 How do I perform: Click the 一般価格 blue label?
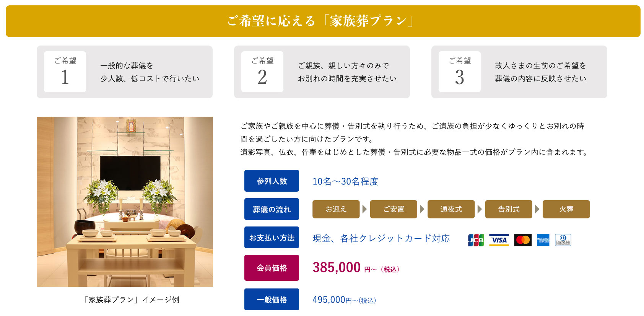pyautogui.click(x=272, y=300)
